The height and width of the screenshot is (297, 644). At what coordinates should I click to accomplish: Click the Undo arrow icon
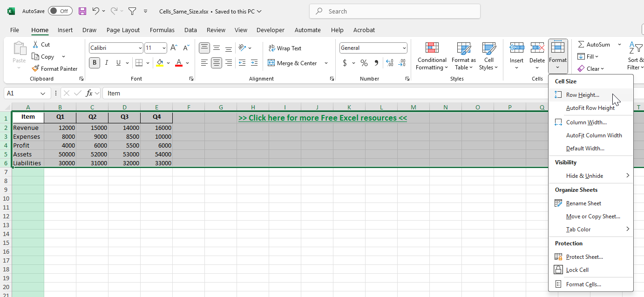(x=95, y=11)
